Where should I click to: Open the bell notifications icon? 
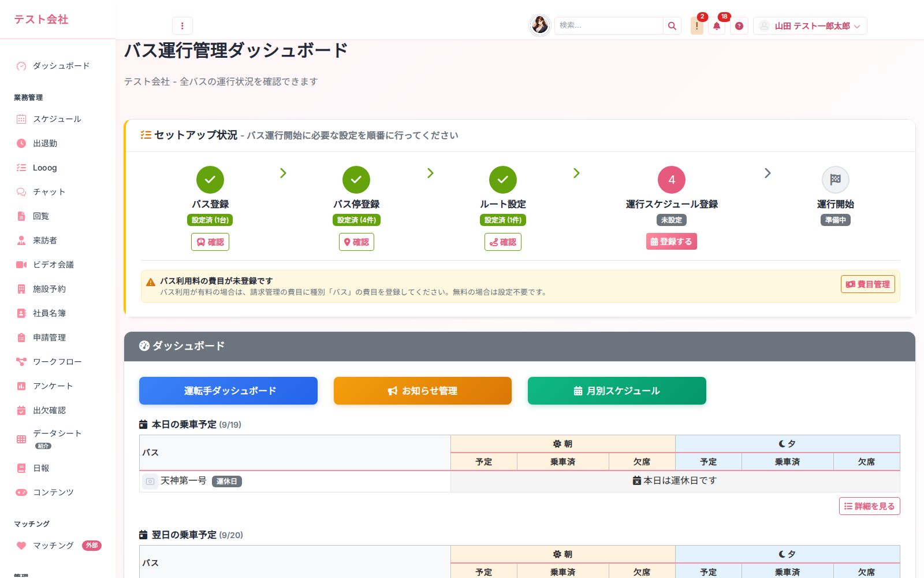(x=717, y=25)
